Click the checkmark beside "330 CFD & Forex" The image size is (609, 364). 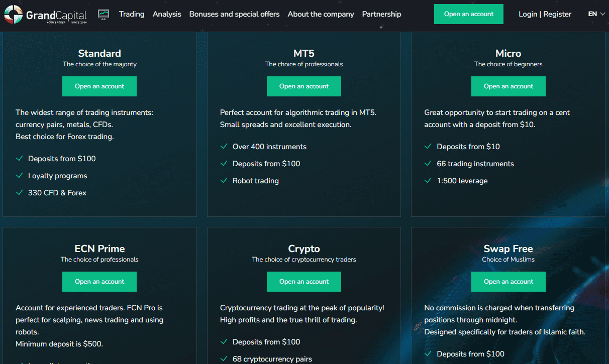[x=20, y=193]
